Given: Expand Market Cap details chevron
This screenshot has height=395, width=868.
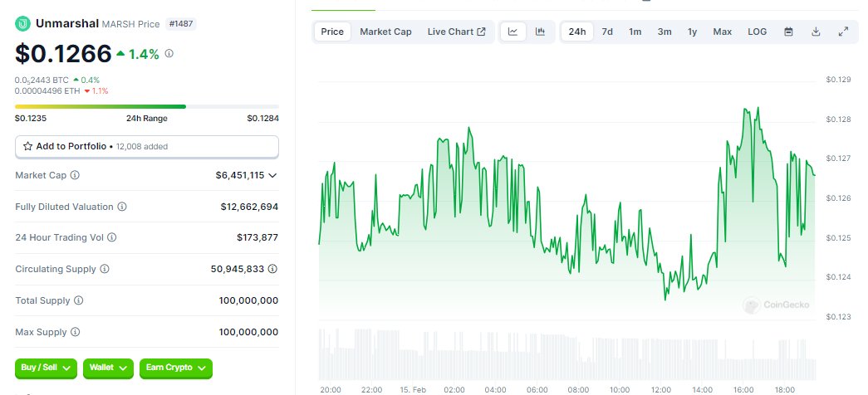Looking at the screenshot, I should [272, 175].
